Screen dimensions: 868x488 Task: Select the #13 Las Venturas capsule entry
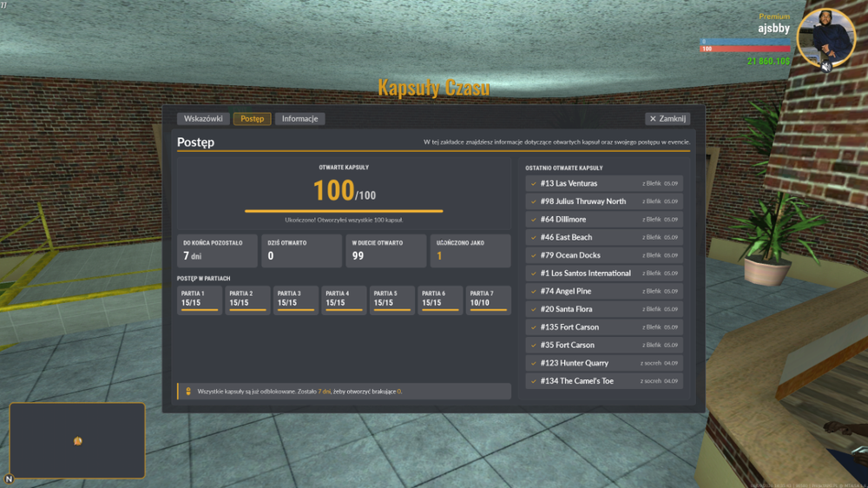604,183
